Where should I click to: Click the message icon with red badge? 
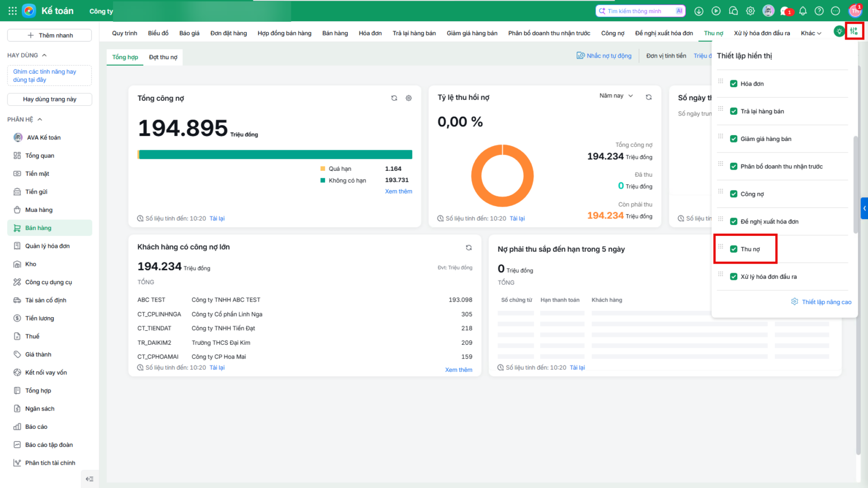coord(786,11)
